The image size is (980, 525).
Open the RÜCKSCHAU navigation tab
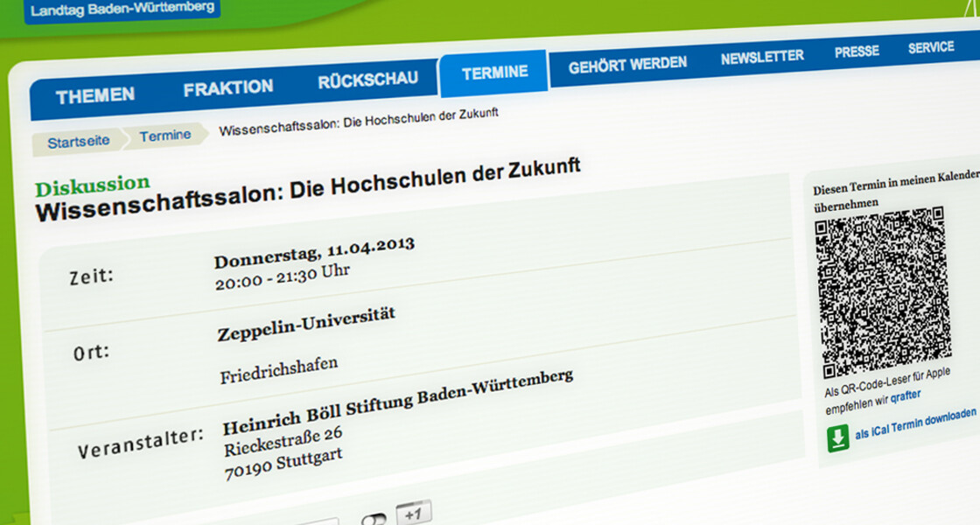(367, 80)
